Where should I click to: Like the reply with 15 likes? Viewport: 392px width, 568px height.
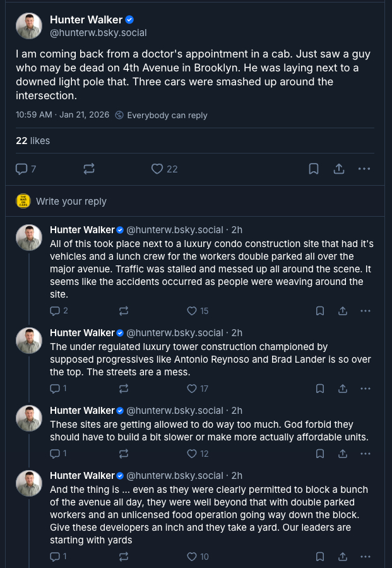point(193,311)
